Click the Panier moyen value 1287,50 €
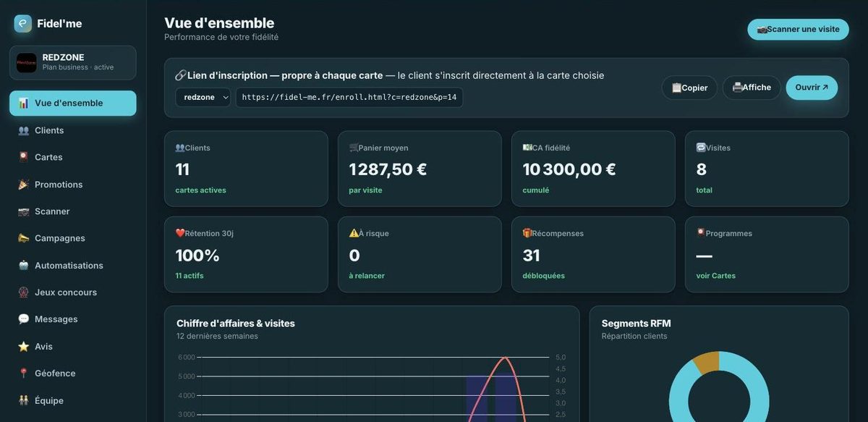868x422 pixels. coord(388,169)
